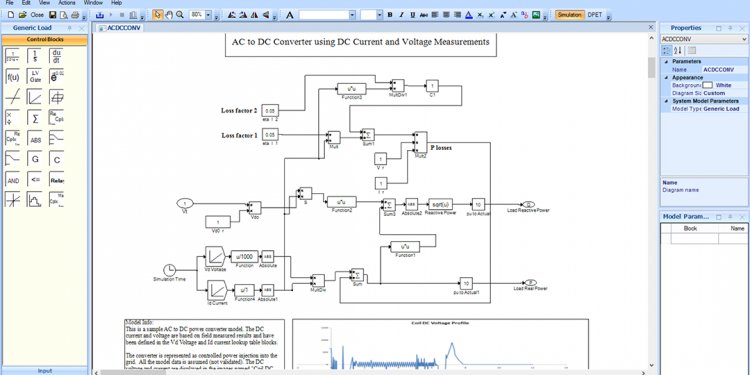Collapse the Appearance property group
The image size is (750, 375).
click(x=666, y=77)
